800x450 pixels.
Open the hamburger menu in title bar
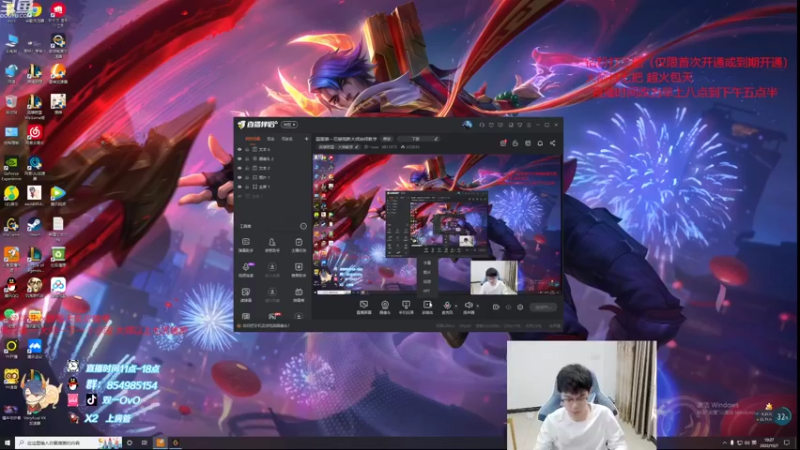529,125
